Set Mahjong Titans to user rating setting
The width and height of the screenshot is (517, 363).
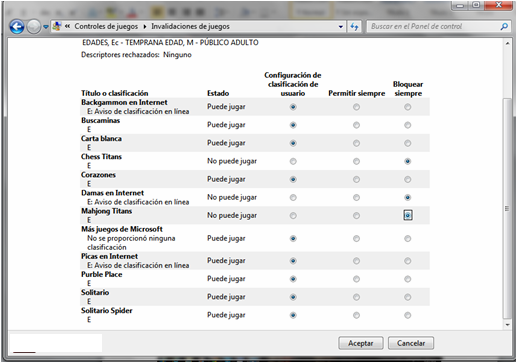coord(293,216)
